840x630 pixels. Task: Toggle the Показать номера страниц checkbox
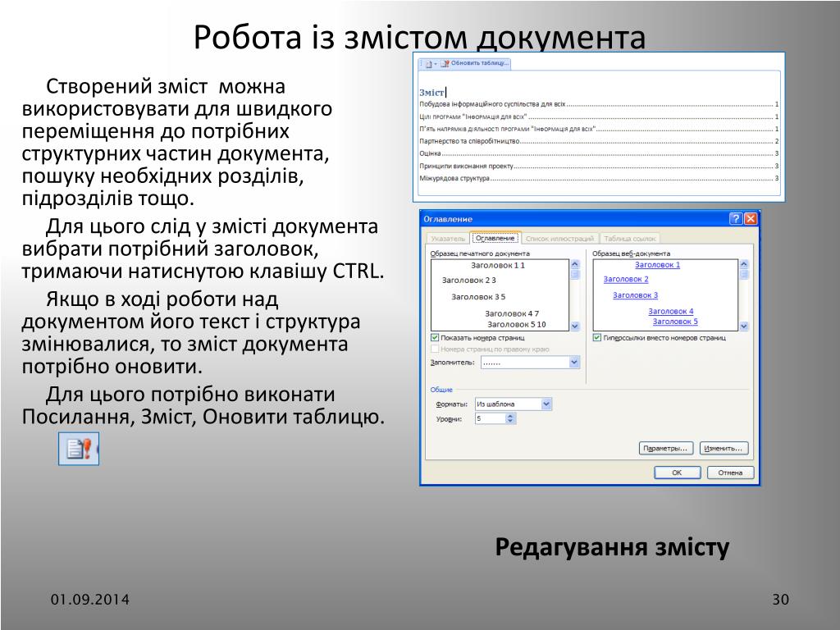tap(435, 338)
